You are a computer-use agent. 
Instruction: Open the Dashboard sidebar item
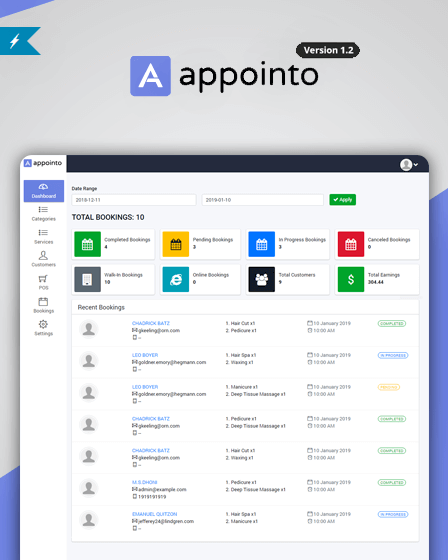[x=44, y=191]
